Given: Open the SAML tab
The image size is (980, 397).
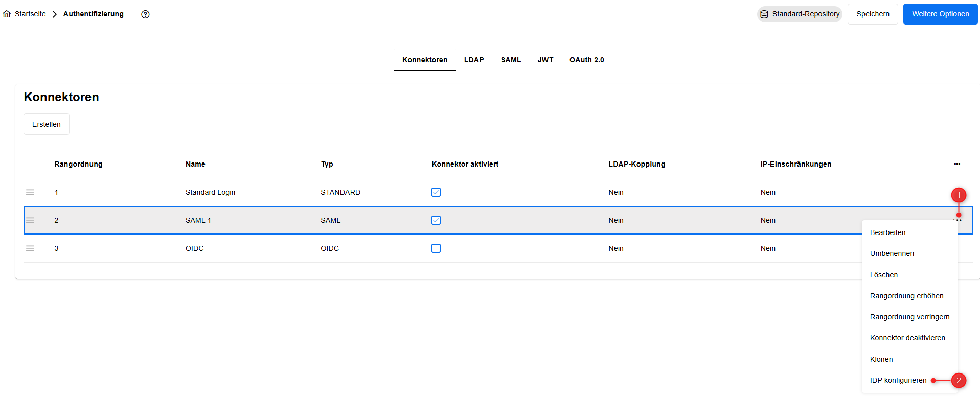Looking at the screenshot, I should click(510, 60).
